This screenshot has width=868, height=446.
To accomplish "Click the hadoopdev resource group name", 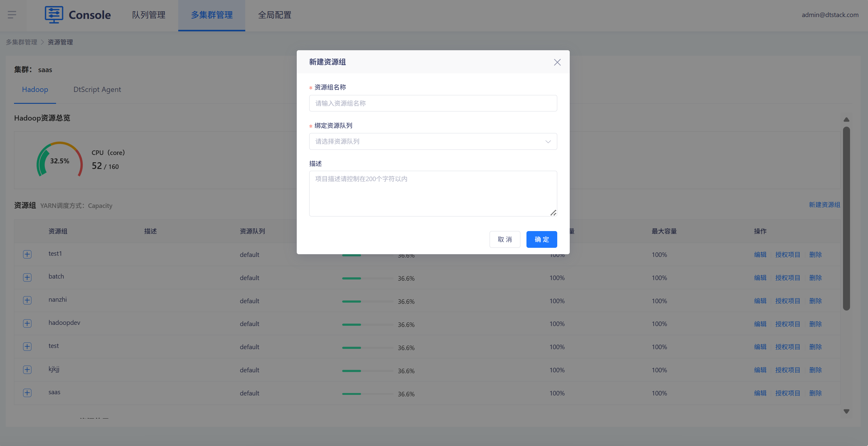I will (x=64, y=322).
